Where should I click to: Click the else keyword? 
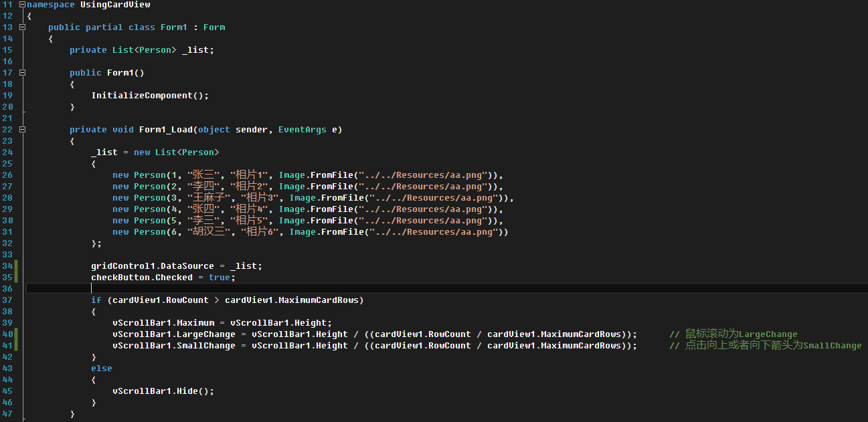pos(101,368)
